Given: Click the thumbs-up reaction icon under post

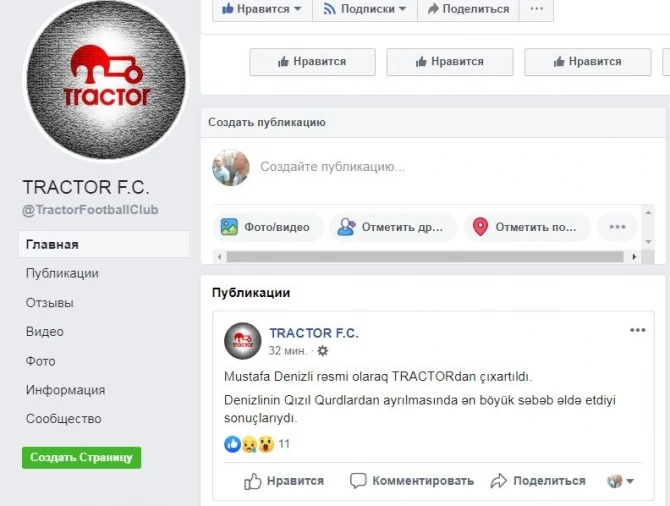Looking at the screenshot, I should pos(232,444).
